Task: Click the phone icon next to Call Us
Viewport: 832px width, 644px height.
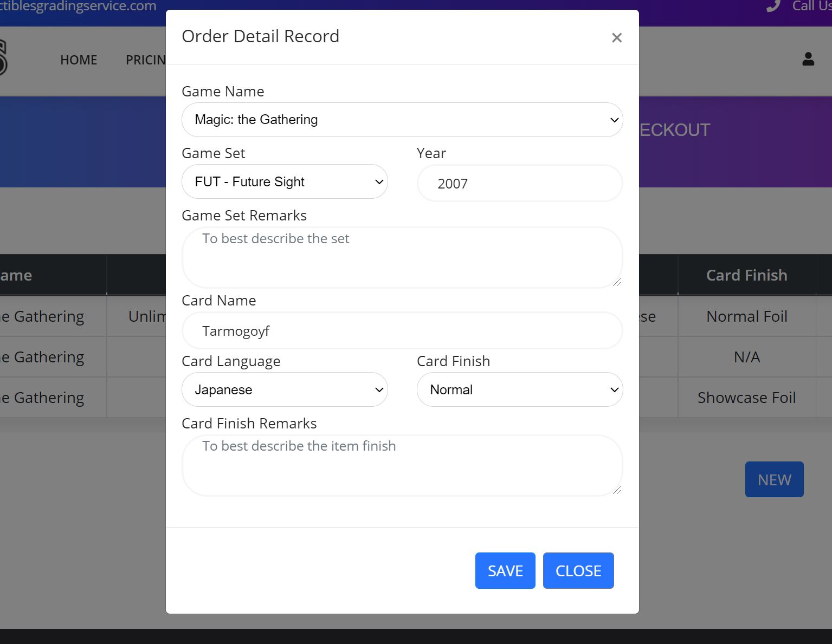Action: 773,6
